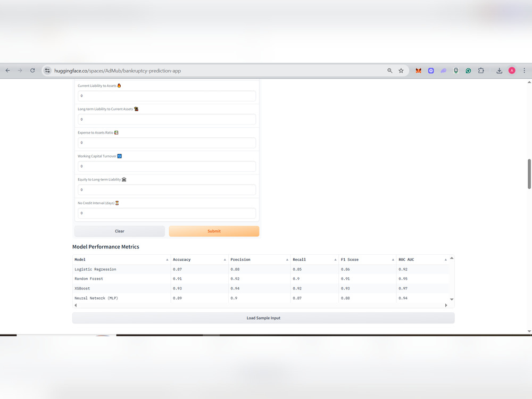Viewport: 532px width, 399px height.
Task: Open the Grammarly extension icon
Action: coord(468,71)
